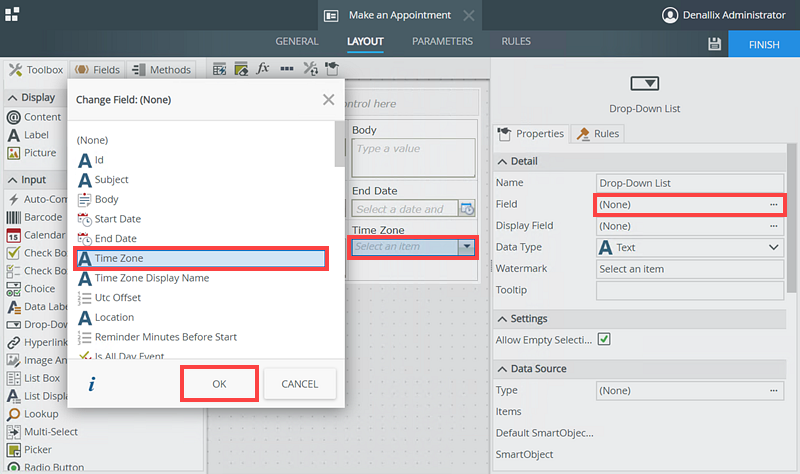The image size is (800, 474).
Task: Switch to the GENERAL tab
Action: (297, 41)
